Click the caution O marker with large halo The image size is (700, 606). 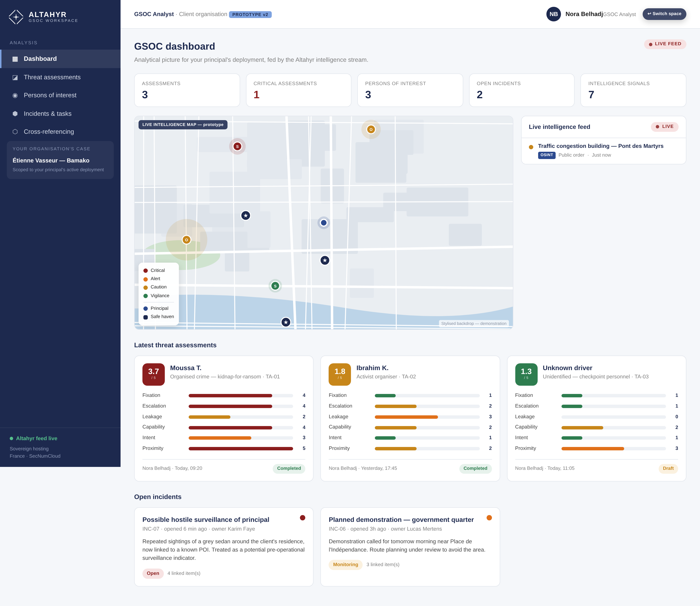186,240
